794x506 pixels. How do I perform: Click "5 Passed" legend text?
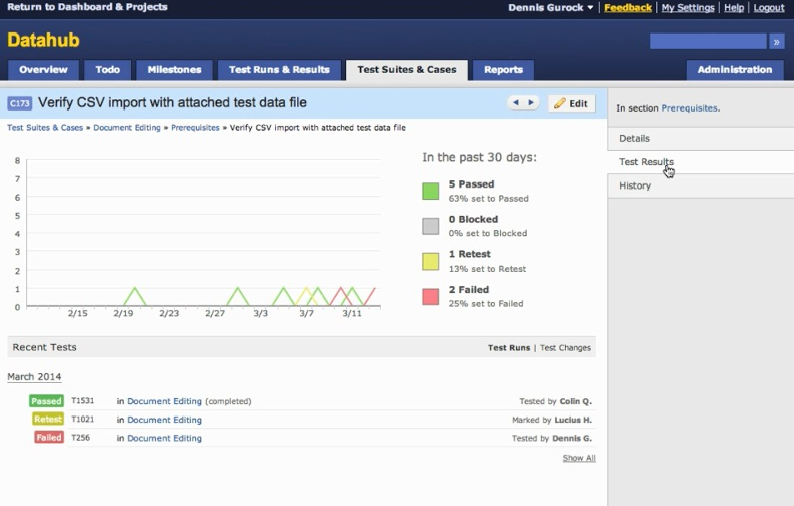pyautogui.click(x=471, y=184)
